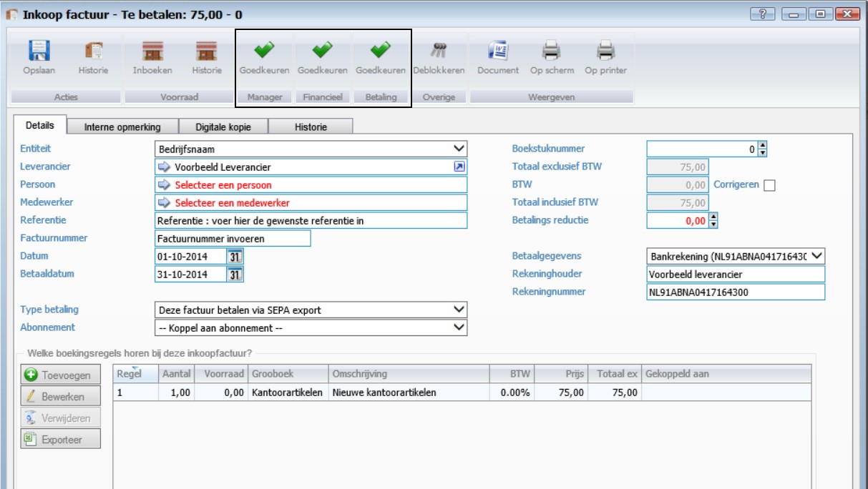Expand the Entiteit dropdown
Image resolution: width=868 pixels, height=489 pixels.
(459, 149)
